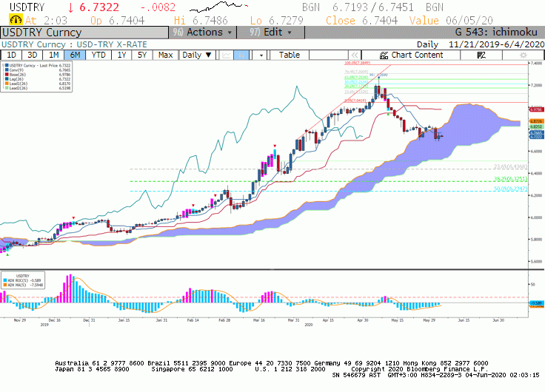Select the candlestick chart style icon
This screenshot has height=392, width=545.
[x=241, y=55]
